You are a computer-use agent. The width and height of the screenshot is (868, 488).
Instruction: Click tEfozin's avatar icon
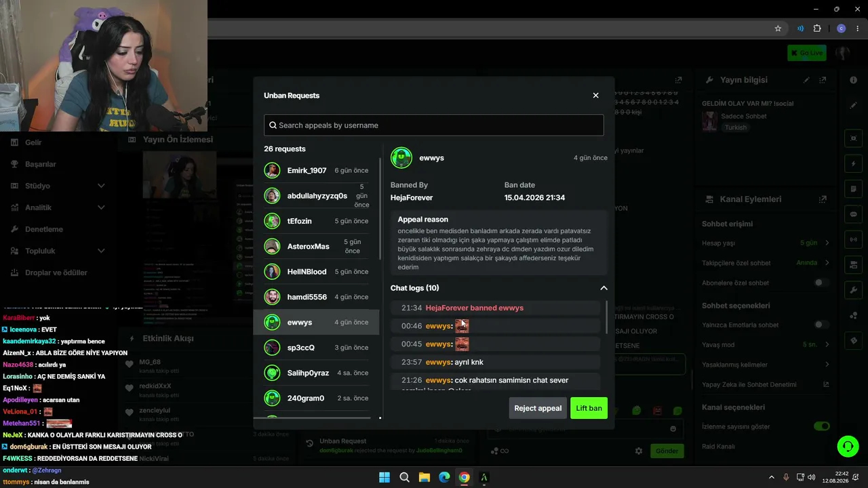272,221
